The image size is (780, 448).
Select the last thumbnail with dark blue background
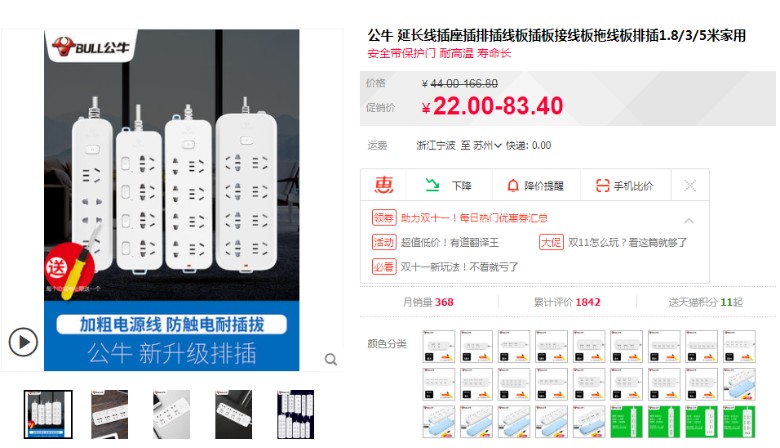click(295, 414)
